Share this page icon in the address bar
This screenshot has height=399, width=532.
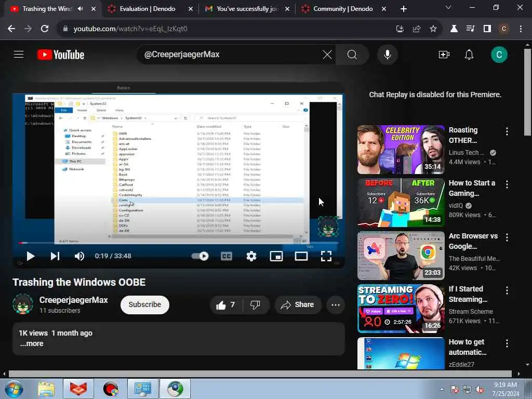pos(417,29)
